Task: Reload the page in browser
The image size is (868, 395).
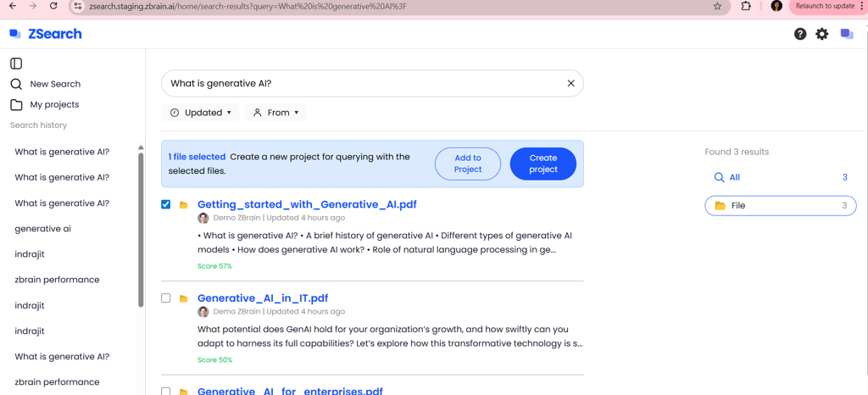Action: tap(53, 6)
